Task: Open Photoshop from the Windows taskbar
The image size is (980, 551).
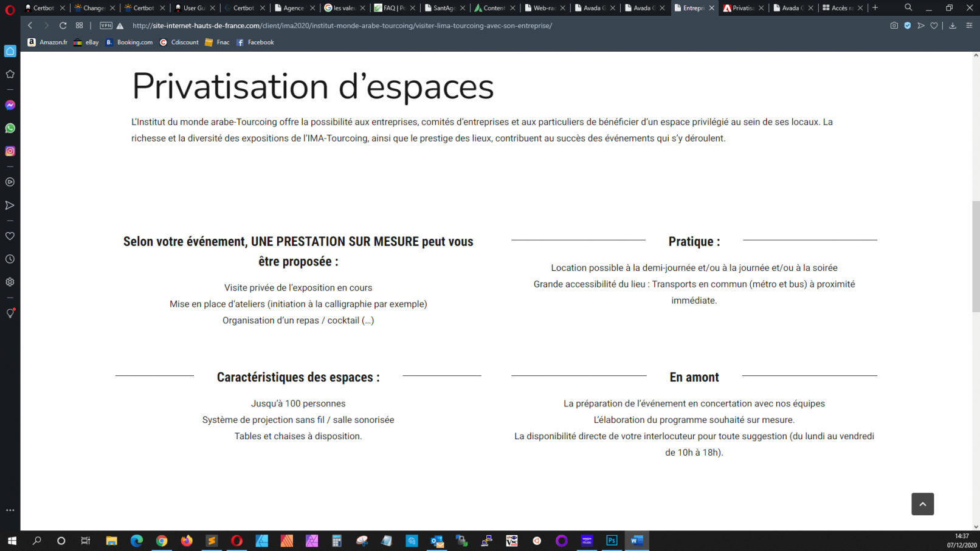Action: [612, 541]
